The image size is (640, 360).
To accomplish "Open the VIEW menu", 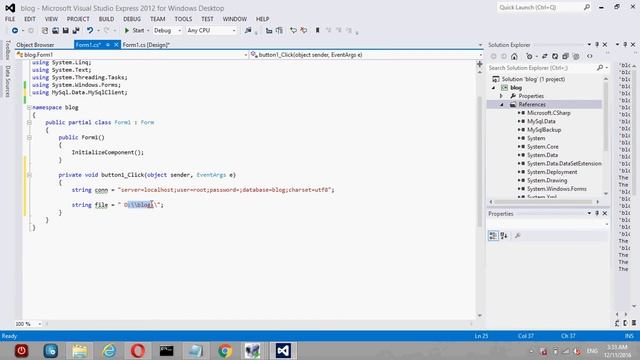I will pos(51,19).
